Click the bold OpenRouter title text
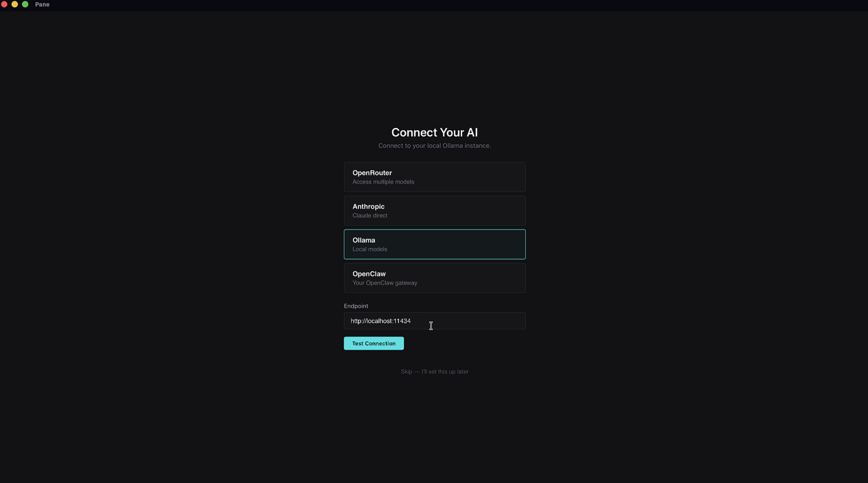Image resolution: width=868 pixels, height=483 pixels. pos(372,173)
